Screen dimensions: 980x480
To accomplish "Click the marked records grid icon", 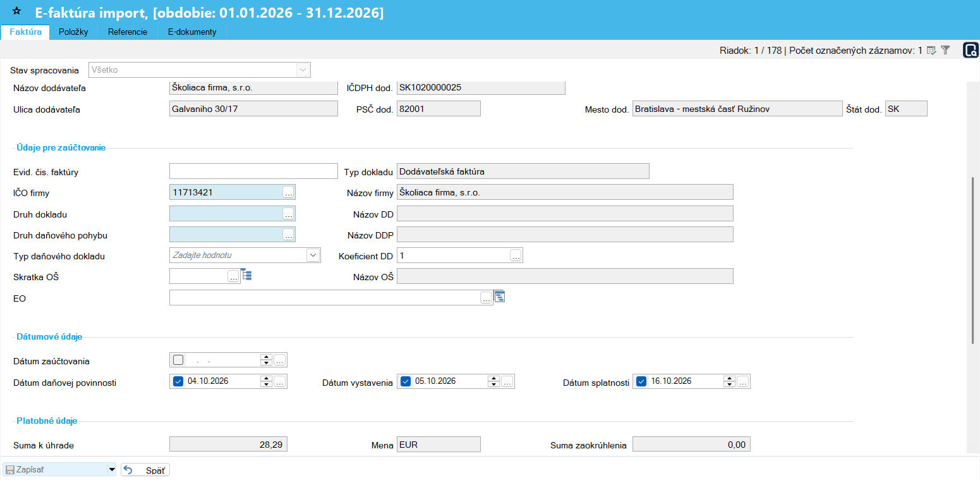I will 931,50.
